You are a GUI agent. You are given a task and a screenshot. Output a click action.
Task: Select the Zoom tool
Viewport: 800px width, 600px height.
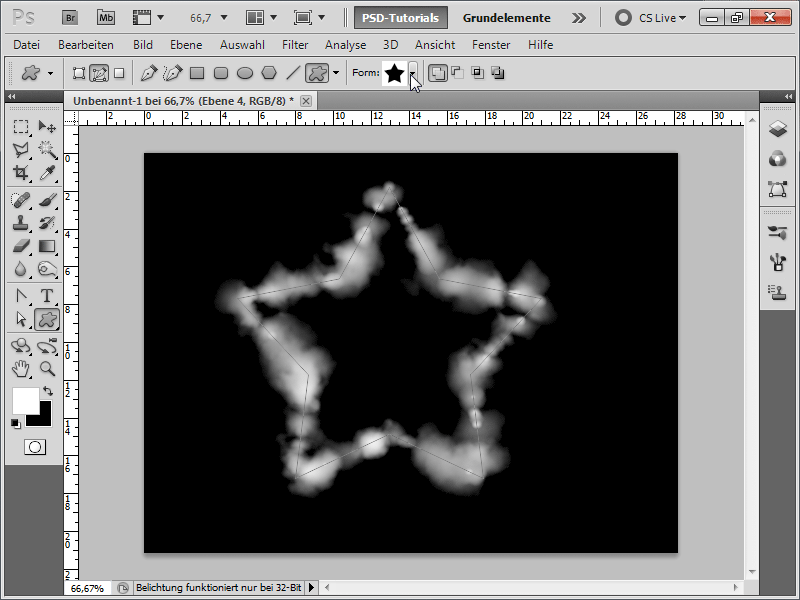(47, 368)
